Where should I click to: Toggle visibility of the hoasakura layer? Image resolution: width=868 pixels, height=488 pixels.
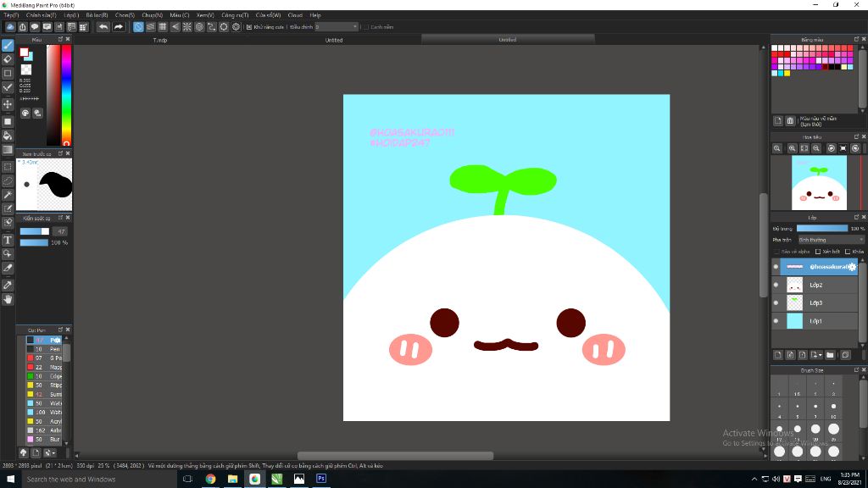[776, 267]
